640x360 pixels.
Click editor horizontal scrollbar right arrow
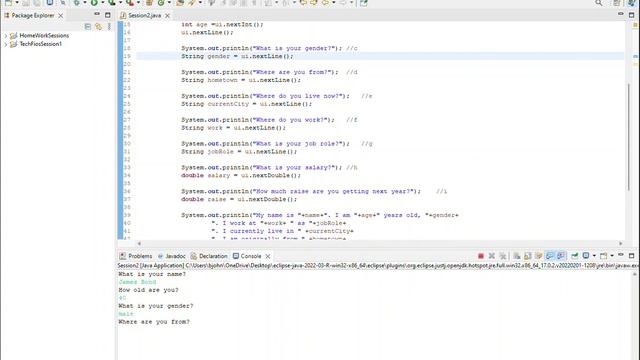(x=620, y=243)
